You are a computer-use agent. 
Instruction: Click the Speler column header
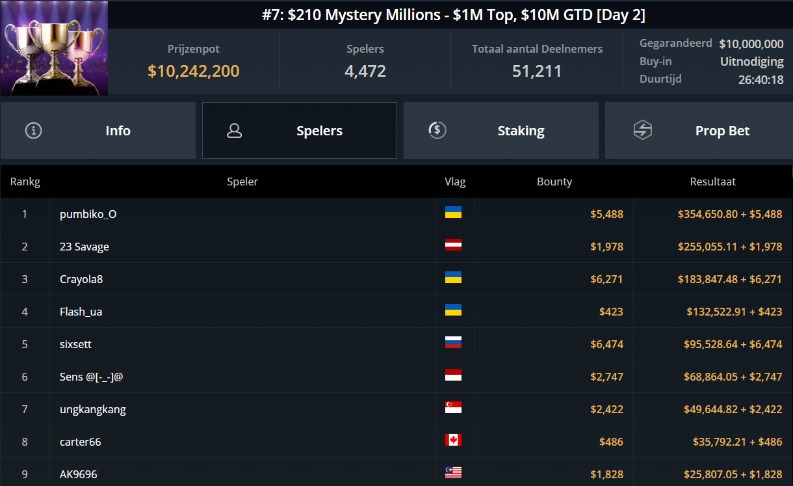click(x=242, y=182)
